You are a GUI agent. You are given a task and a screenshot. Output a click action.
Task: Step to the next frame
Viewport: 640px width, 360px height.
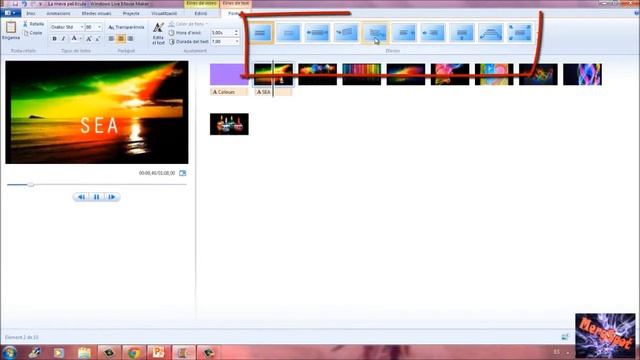click(x=112, y=197)
